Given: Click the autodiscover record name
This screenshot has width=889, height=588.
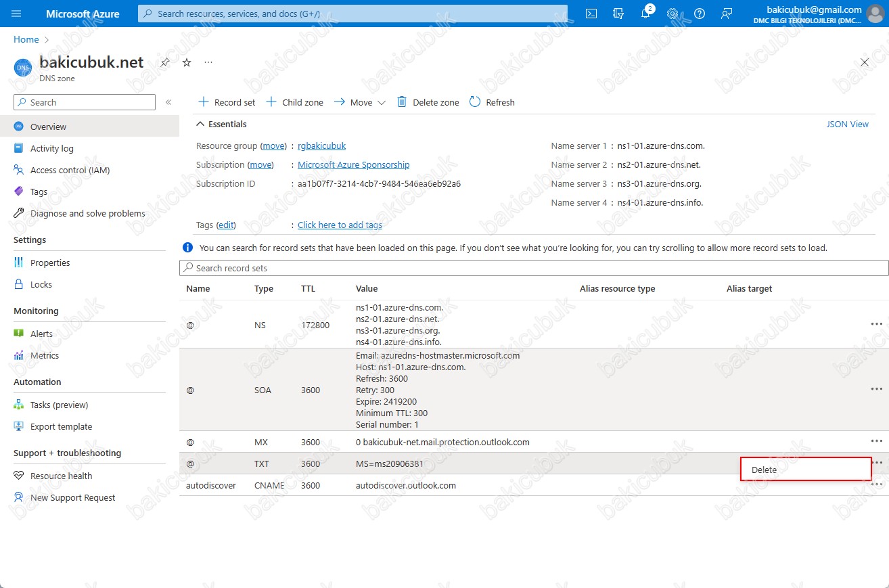Looking at the screenshot, I should point(211,485).
